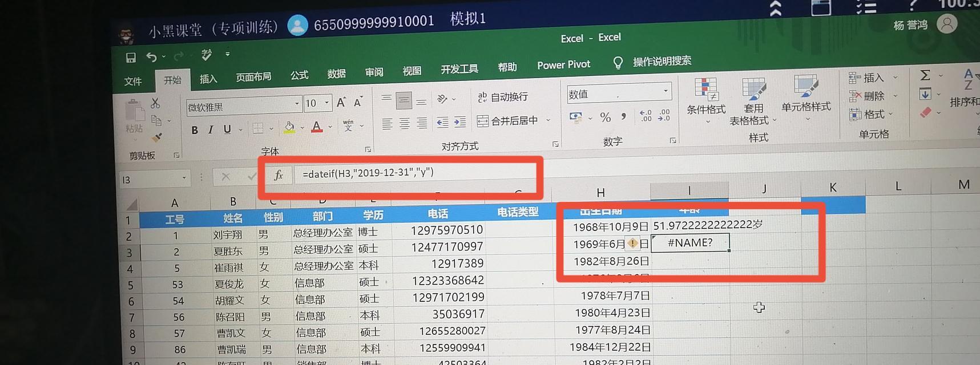
Task: Open the font name dropdown 微软雅黑
Action: [297, 104]
